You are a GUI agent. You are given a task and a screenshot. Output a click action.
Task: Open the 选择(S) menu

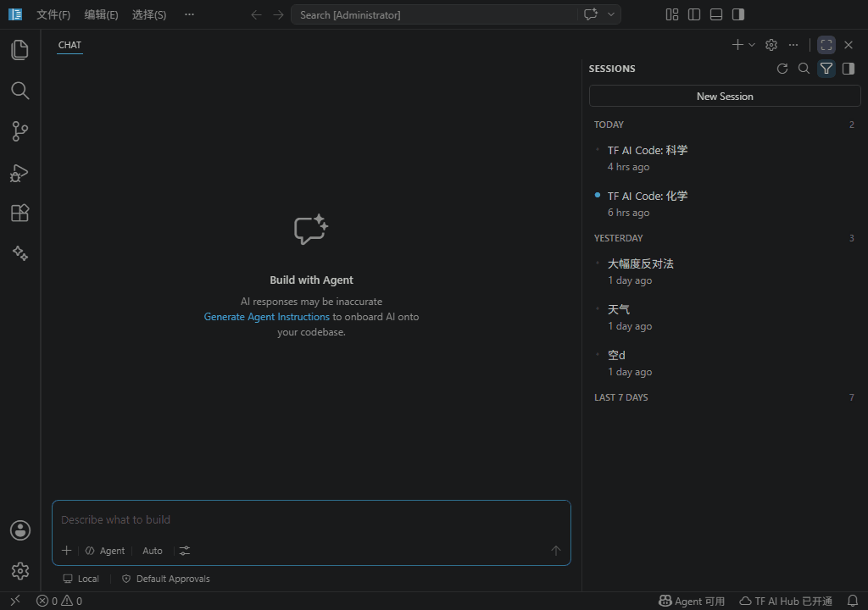point(149,15)
